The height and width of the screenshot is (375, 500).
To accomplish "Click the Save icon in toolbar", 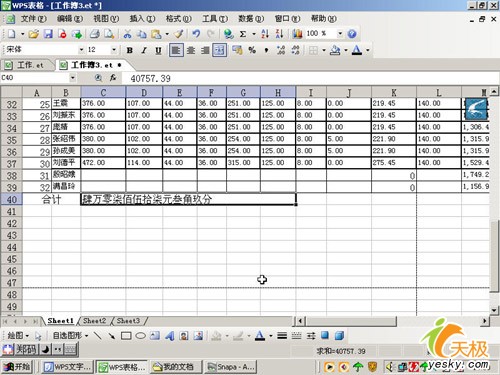I will click(x=48, y=34).
